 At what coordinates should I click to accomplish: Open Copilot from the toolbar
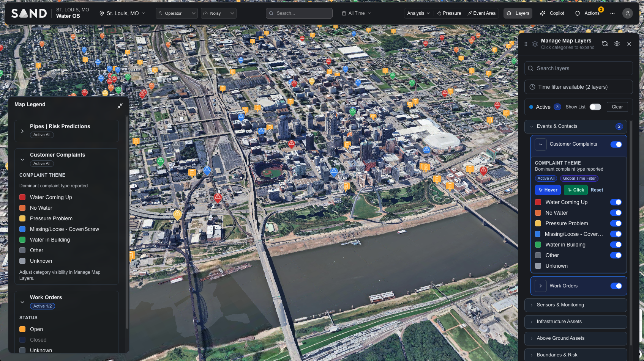552,13
